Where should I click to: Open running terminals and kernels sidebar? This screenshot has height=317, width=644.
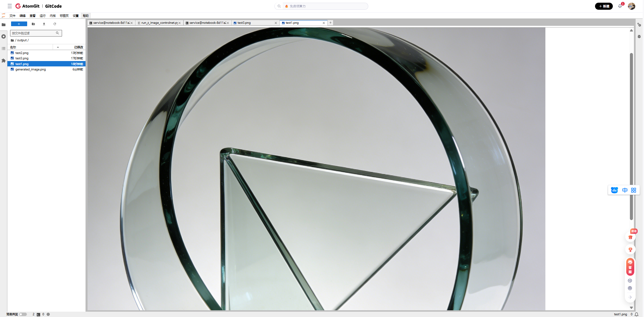pyautogui.click(x=4, y=37)
